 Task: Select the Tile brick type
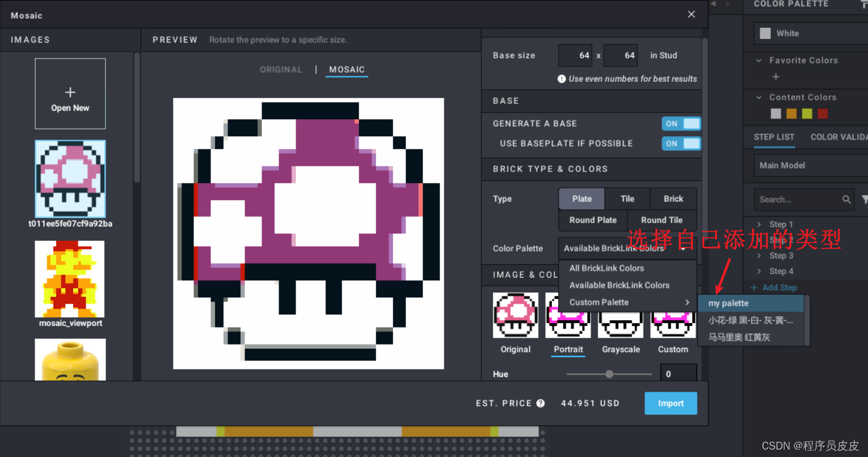pyautogui.click(x=627, y=199)
